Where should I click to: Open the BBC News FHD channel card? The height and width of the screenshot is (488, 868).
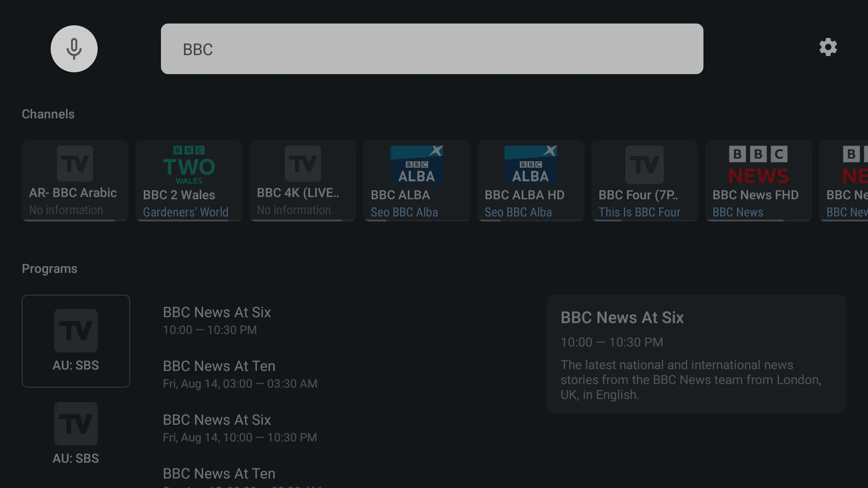click(759, 181)
